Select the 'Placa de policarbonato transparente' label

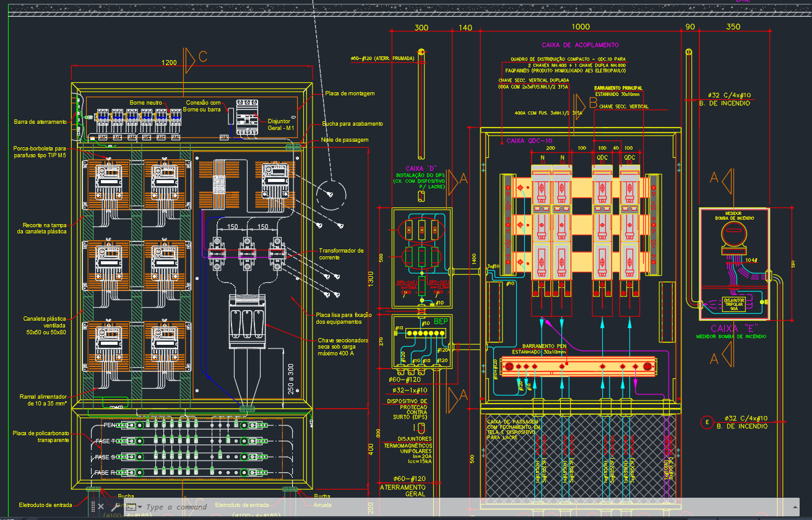click(40, 436)
